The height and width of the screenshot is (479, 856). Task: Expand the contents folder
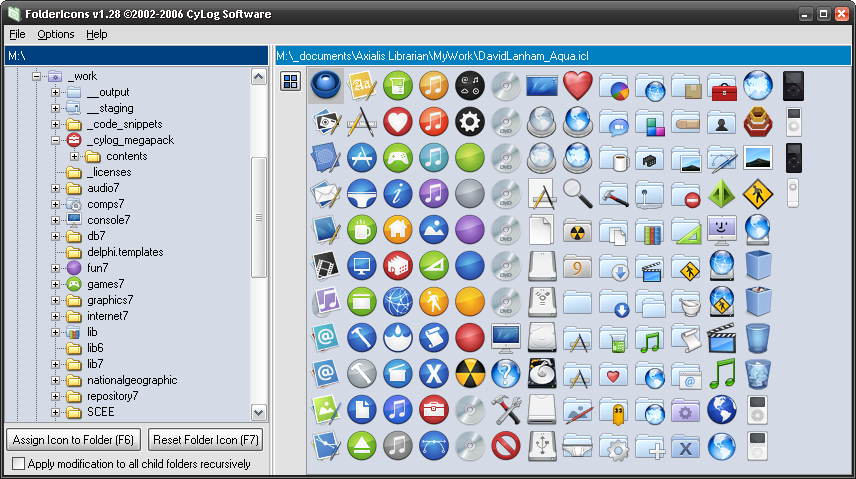74,156
